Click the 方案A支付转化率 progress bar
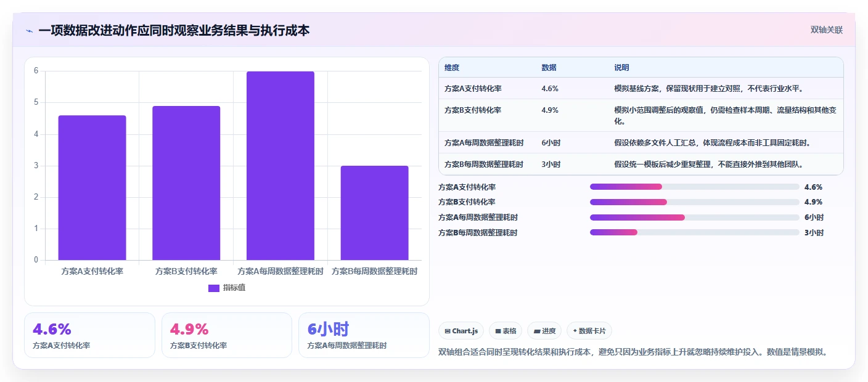The image size is (868, 382). pos(695,187)
